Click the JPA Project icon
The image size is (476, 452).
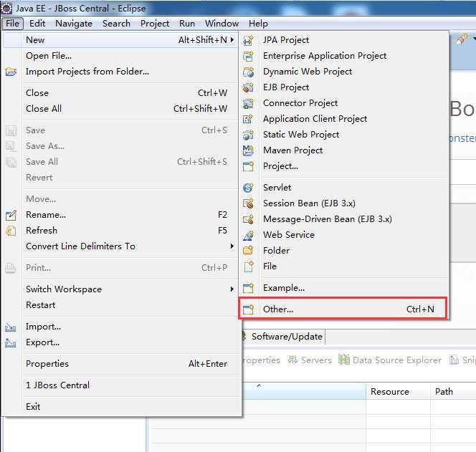pos(248,40)
